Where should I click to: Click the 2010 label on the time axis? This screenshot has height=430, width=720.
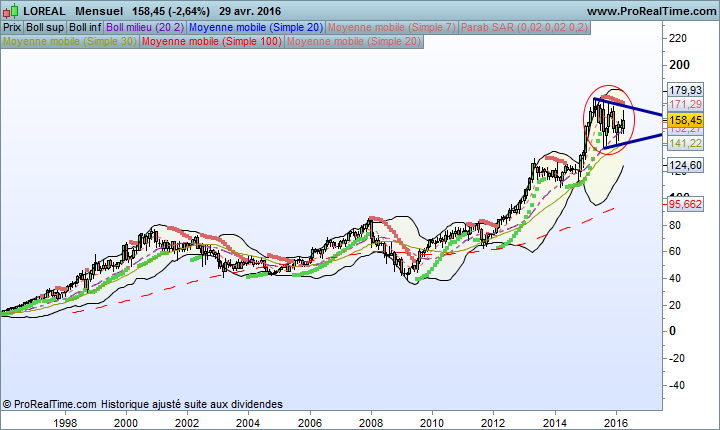[432, 423]
